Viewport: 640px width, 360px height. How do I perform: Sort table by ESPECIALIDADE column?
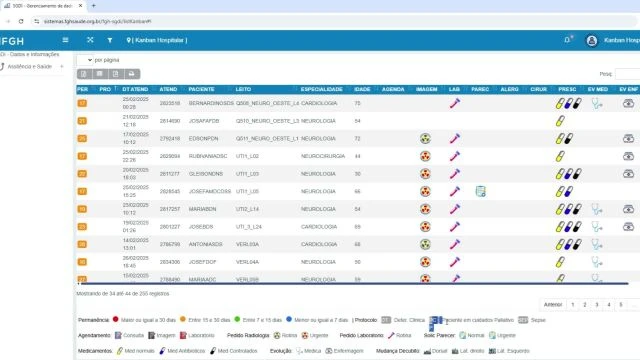pos(322,89)
